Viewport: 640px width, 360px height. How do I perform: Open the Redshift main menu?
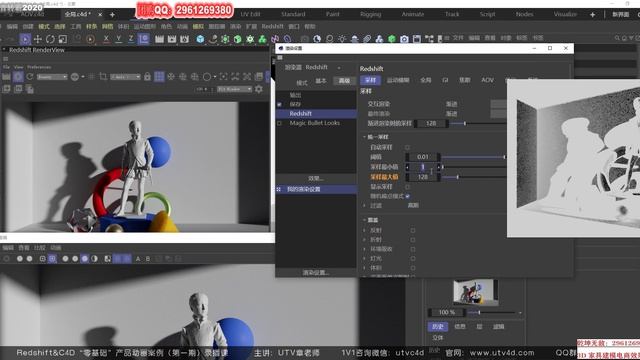pos(272,26)
